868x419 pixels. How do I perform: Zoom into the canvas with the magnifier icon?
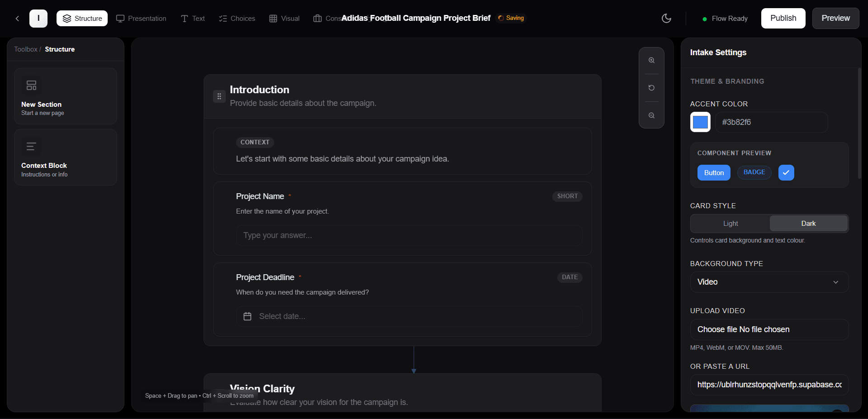(x=651, y=60)
